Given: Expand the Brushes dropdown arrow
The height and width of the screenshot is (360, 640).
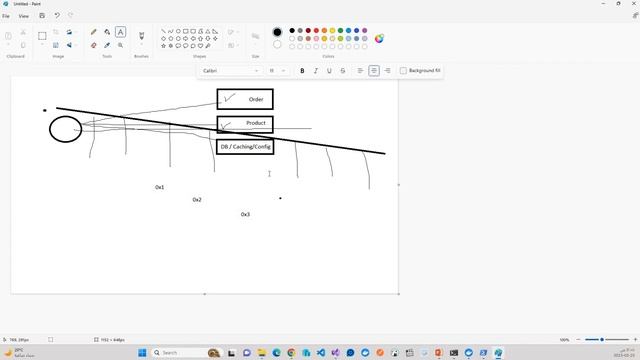Looking at the screenshot, I should click(x=142, y=45).
